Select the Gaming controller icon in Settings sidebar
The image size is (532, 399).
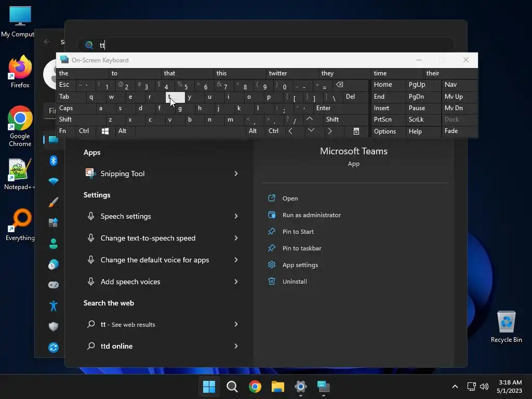coord(54,285)
